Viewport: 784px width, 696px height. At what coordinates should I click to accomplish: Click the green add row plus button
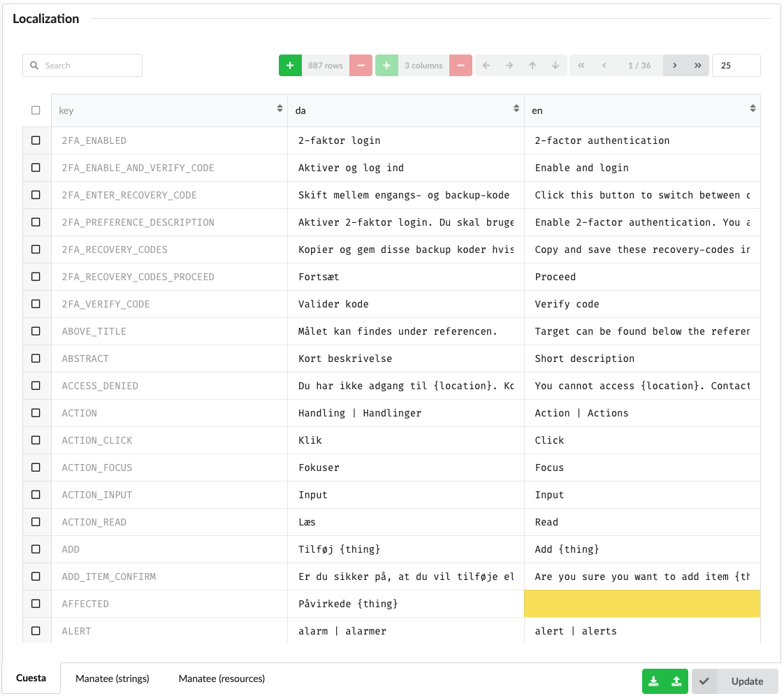click(x=290, y=66)
